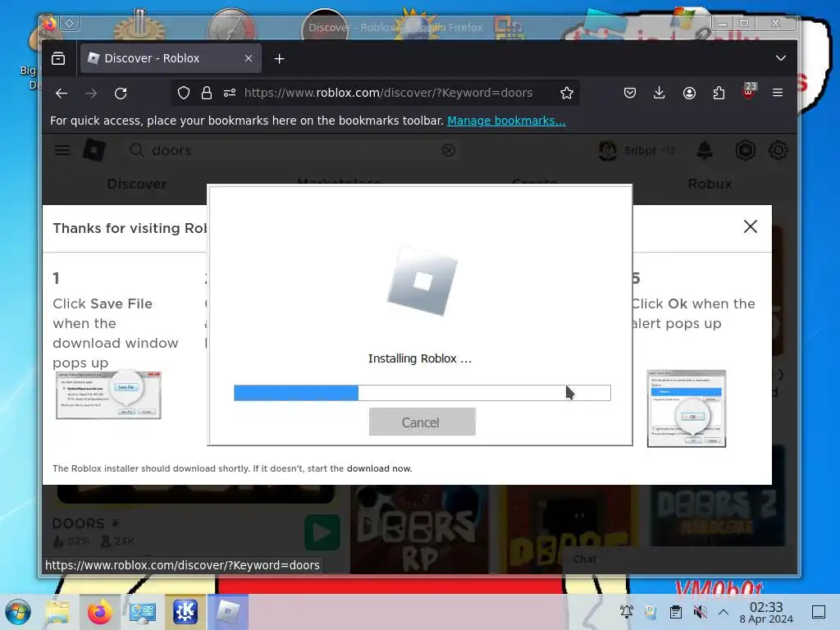Open Firefox View recent browsing icon
Viewport: 840px width, 630px height.
58,58
